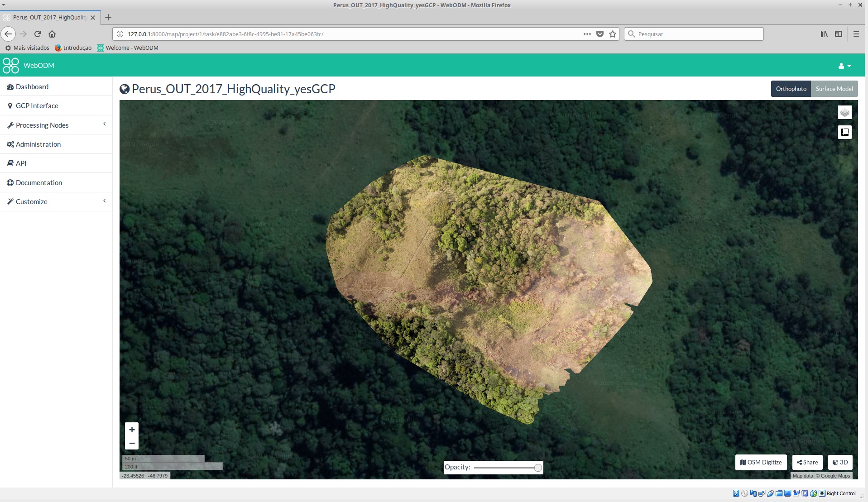
Task: Click the zoom in control on the map
Action: pyautogui.click(x=132, y=429)
